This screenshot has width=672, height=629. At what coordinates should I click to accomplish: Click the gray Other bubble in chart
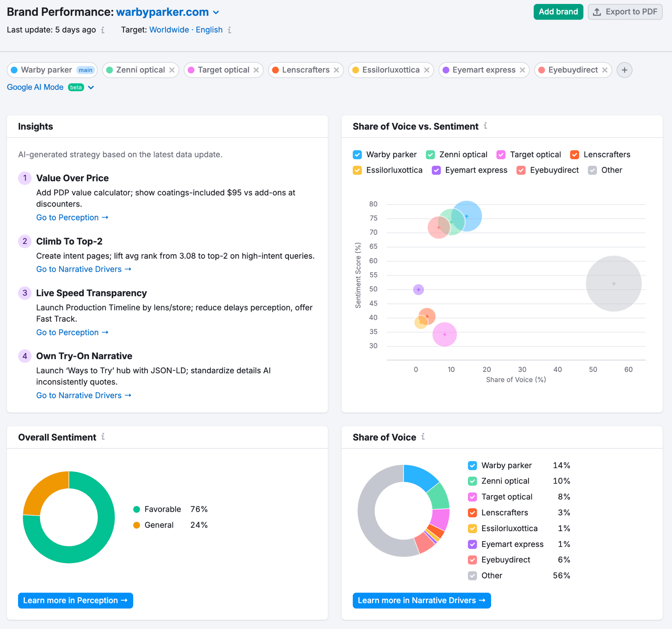tap(614, 283)
